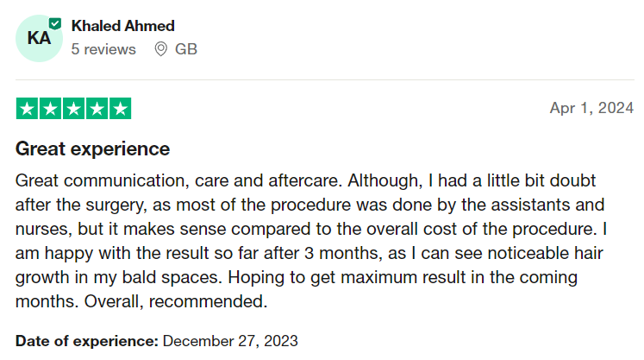Click the phrase 'after the surgery' in the review
The height and width of the screenshot is (360, 644).
click(81, 205)
